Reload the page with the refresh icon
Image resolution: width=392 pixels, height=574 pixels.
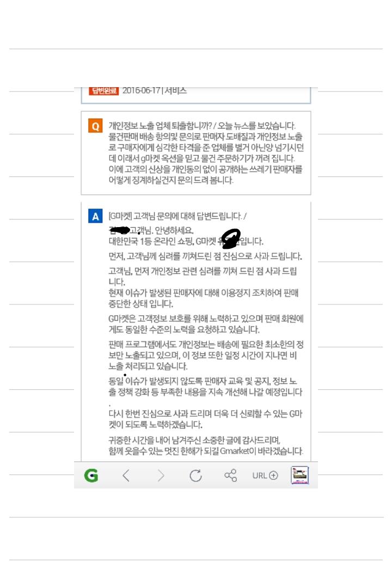(195, 475)
